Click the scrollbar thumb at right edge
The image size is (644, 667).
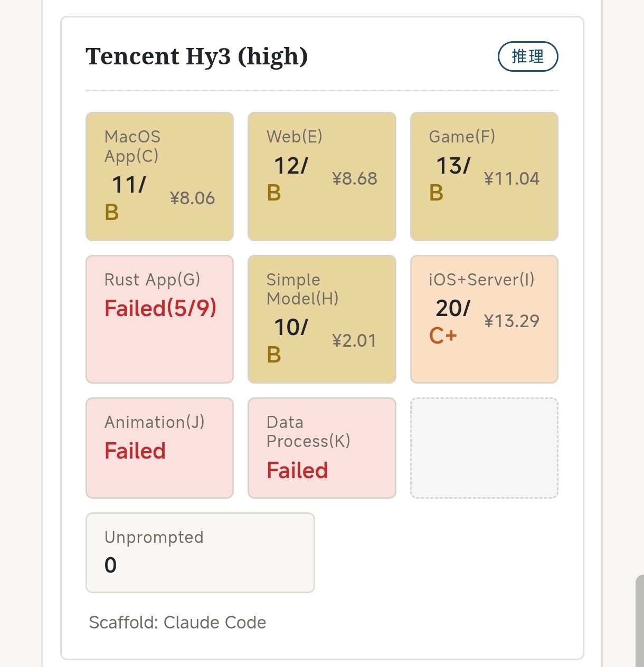pos(640,621)
